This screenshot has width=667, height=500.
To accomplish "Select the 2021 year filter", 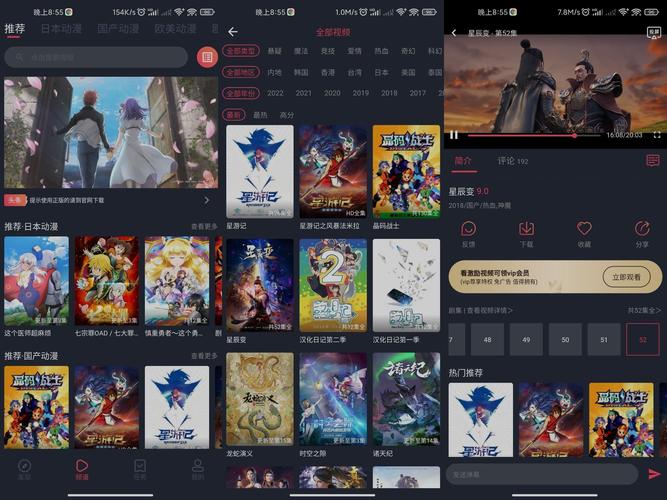I will tap(303, 93).
